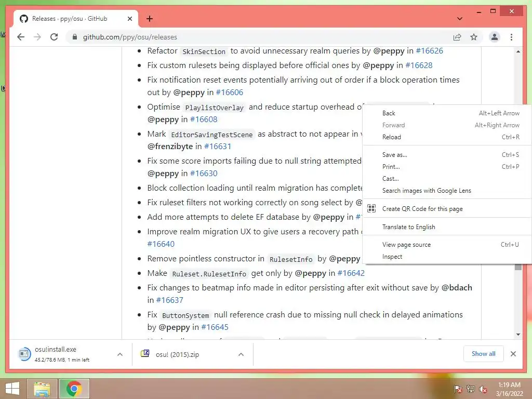
Task: Open Windows Start button
Action: pos(12,389)
